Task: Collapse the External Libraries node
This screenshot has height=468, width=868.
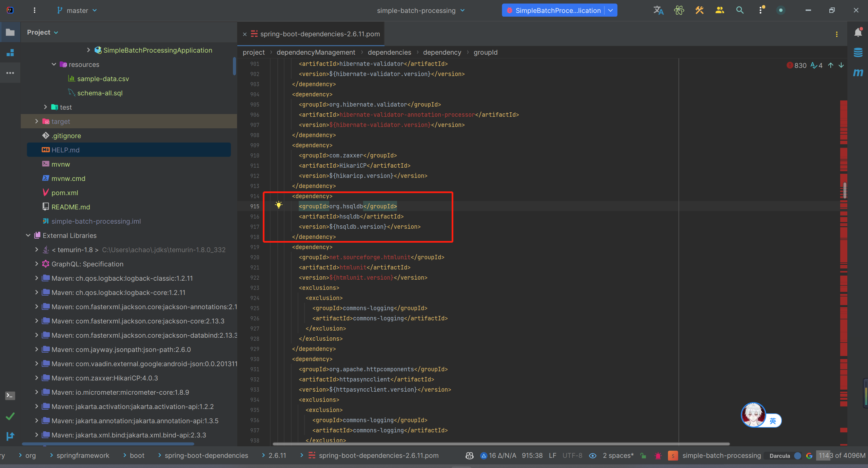Action: [x=28, y=236]
